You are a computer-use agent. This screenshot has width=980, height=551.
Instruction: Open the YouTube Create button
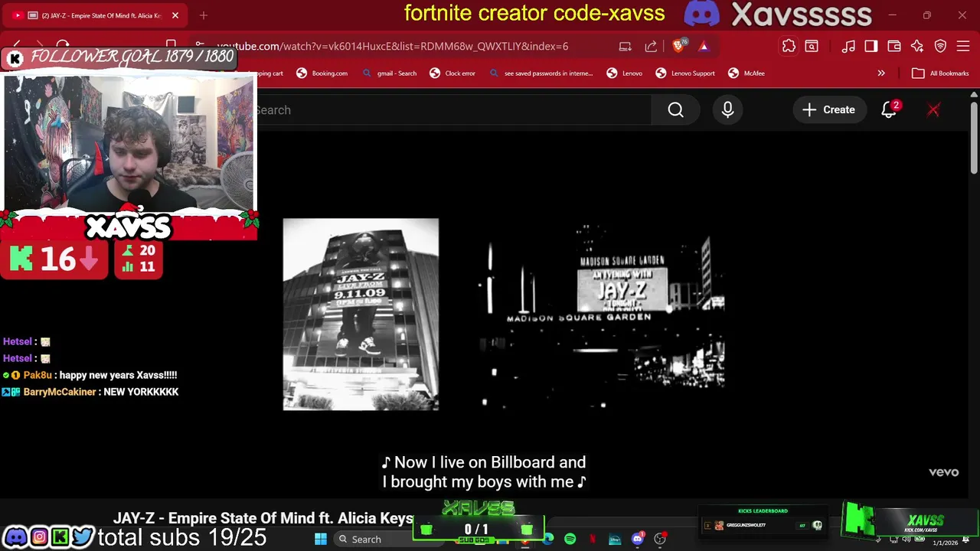(x=828, y=110)
